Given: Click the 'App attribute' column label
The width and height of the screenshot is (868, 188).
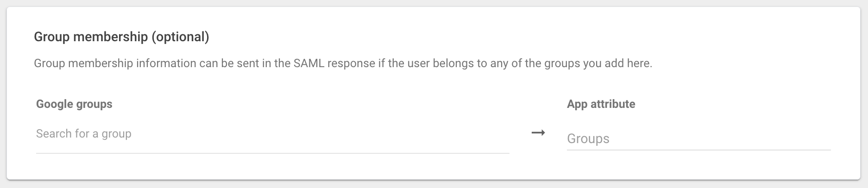Looking at the screenshot, I should [601, 104].
